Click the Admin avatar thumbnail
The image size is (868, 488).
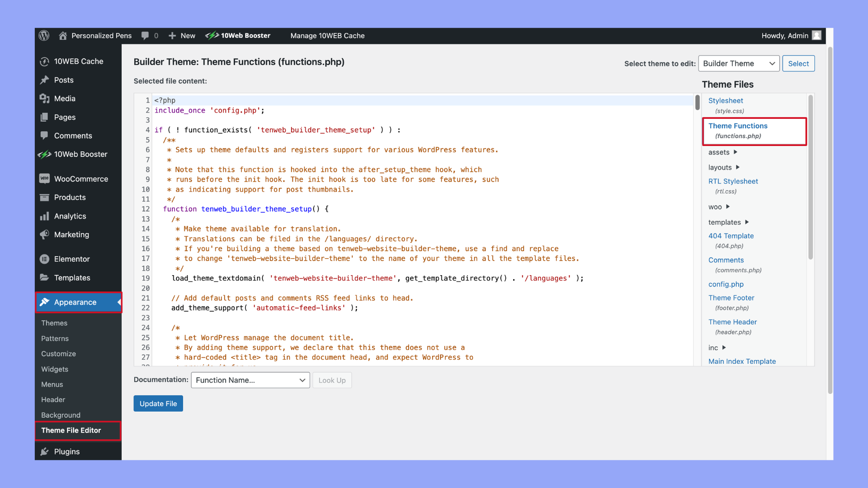point(816,36)
